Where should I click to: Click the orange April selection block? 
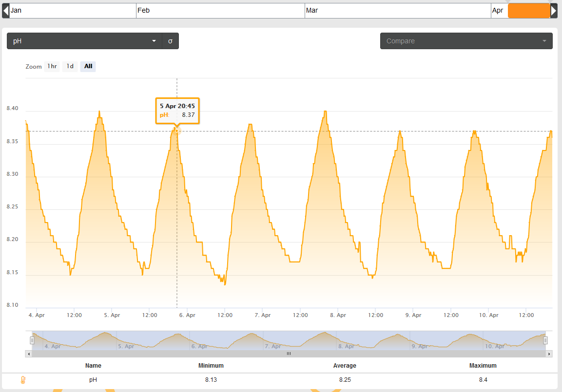529,11
